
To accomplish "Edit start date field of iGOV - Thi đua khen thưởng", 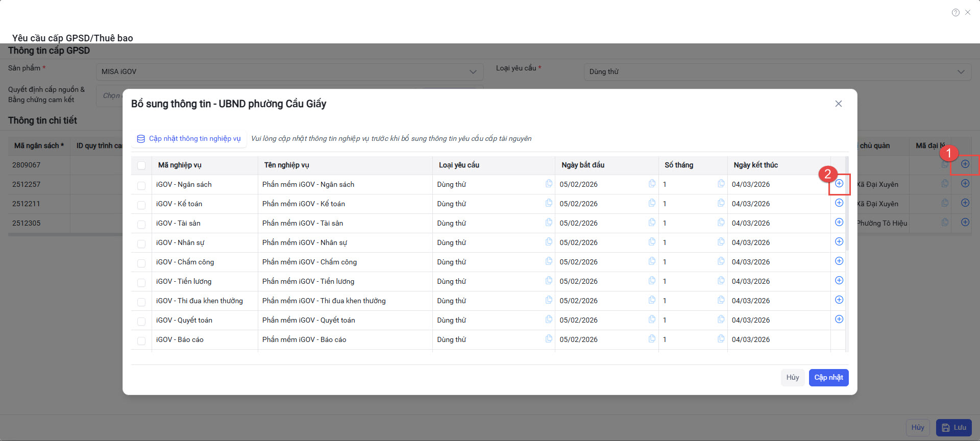I will tap(600, 301).
